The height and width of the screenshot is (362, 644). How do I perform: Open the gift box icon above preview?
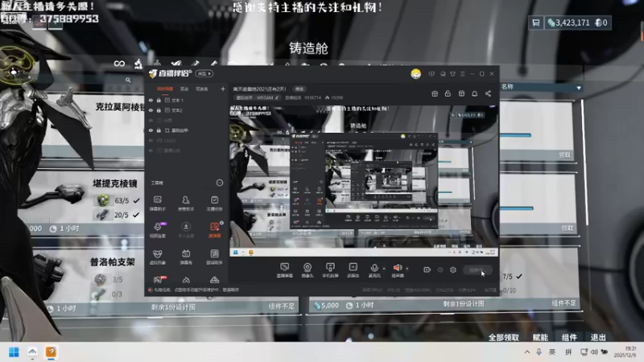point(435,93)
